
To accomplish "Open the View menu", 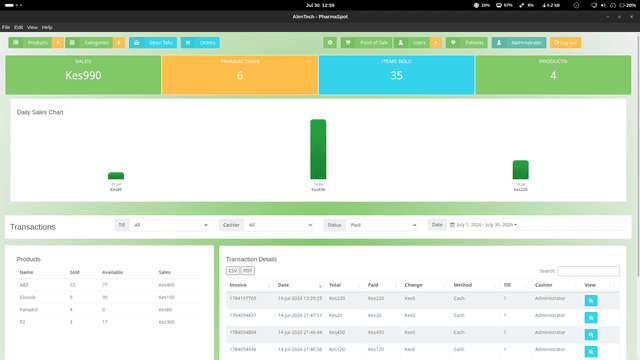I will tap(32, 27).
